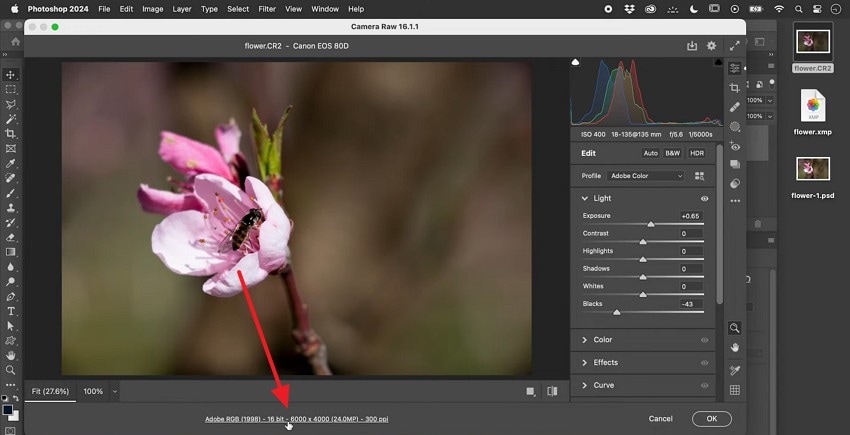Select the Hand tool in Camera Raw

pyautogui.click(x=735, y=347)
